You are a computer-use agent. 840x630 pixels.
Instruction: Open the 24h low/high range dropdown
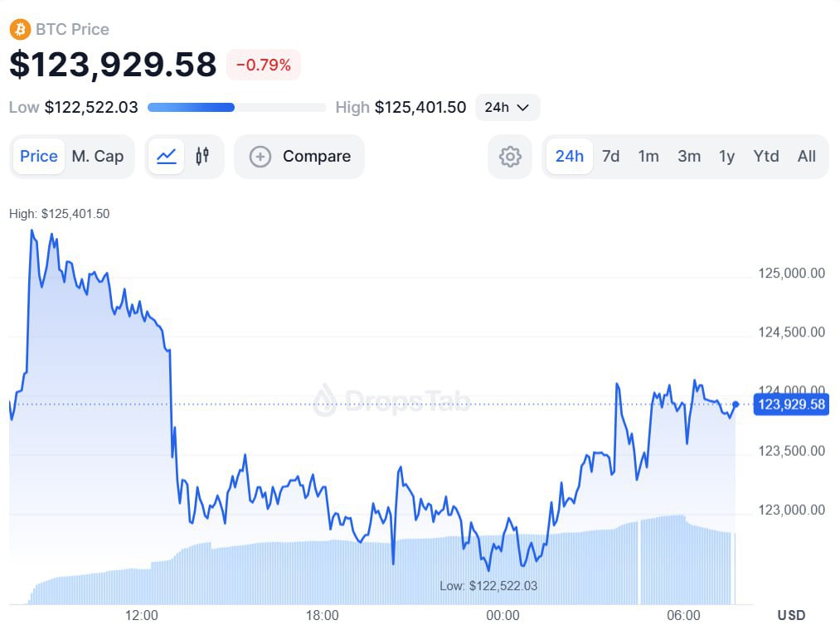pyautogui.click(x=507, y=107)
